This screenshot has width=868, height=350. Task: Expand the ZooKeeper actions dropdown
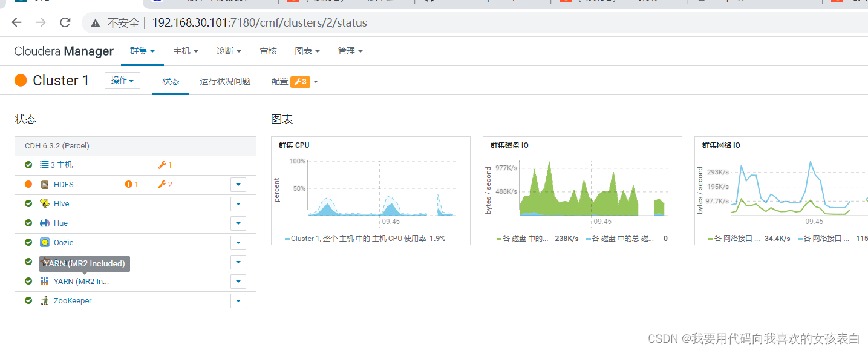pos(238,300)
